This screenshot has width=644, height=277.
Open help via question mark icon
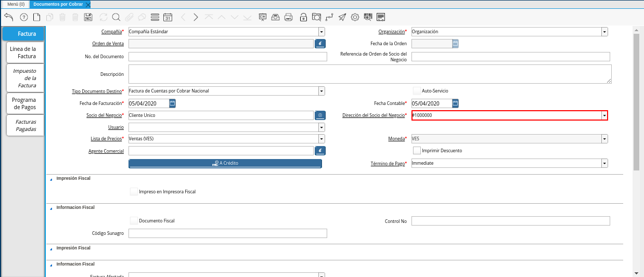click(x=23, y=17)
